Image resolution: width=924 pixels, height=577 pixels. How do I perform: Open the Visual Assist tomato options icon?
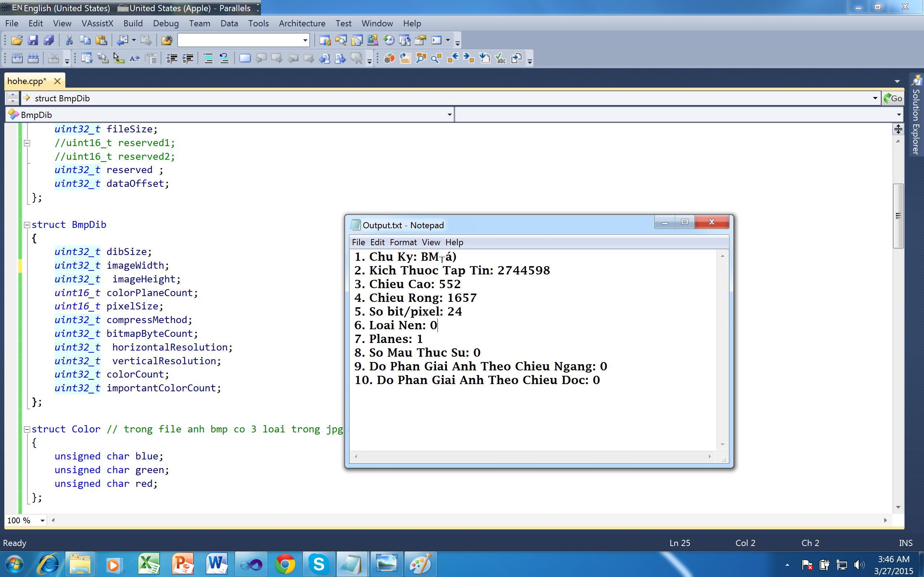tap(389, 58)
